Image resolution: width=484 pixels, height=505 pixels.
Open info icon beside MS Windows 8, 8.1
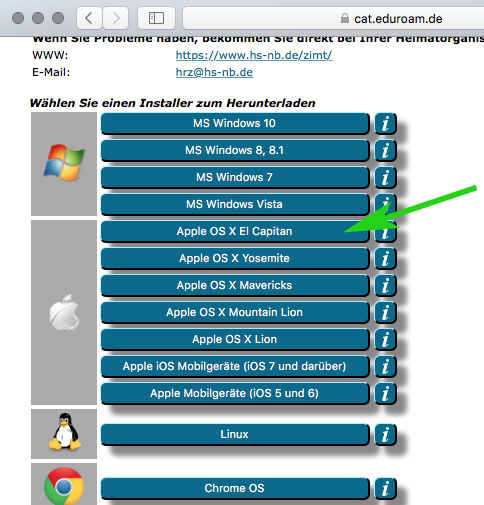(x=385, y=151)
